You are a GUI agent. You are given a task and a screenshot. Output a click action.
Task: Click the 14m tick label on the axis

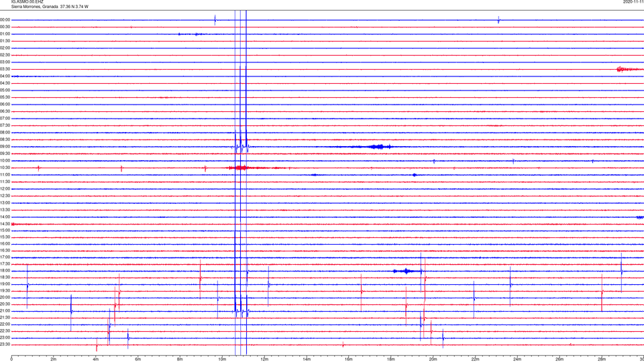point(307,359)
